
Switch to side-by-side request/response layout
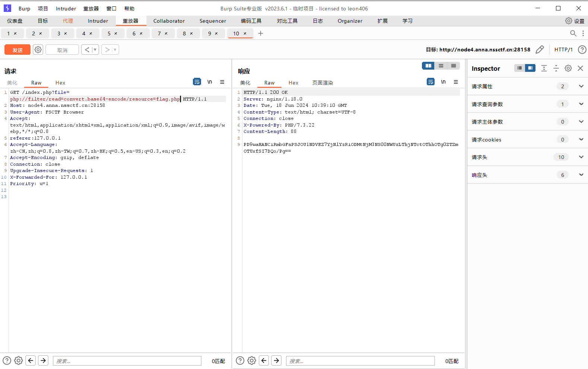point(428,66)
